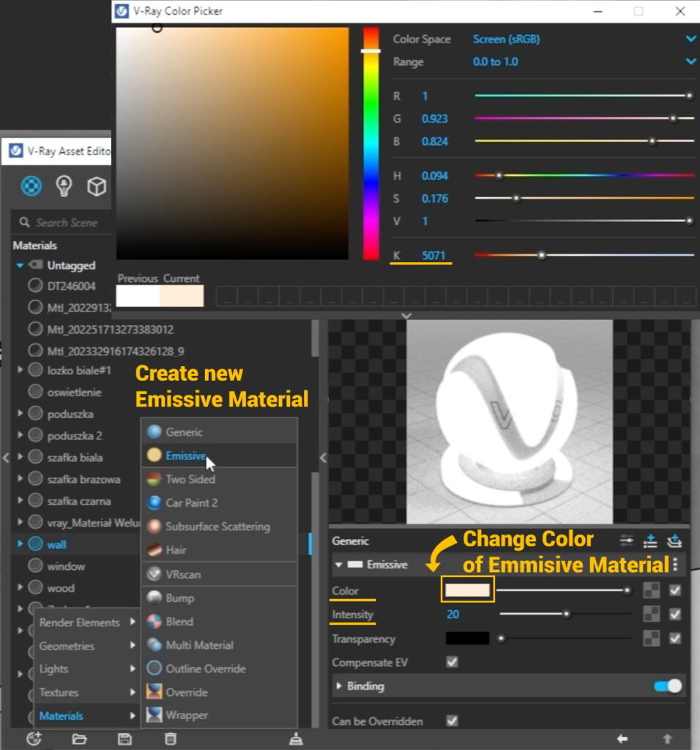This screenshot has width=700, height=750.
Task: Collapse the Untagged materials group
Action: click(21, 265)
